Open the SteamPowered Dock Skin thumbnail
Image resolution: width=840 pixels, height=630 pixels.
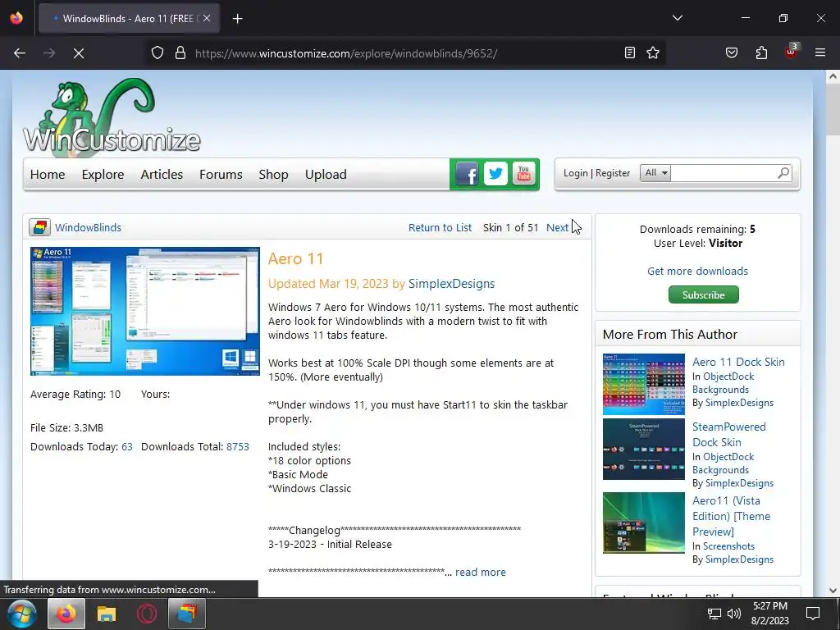click(643, 449)
